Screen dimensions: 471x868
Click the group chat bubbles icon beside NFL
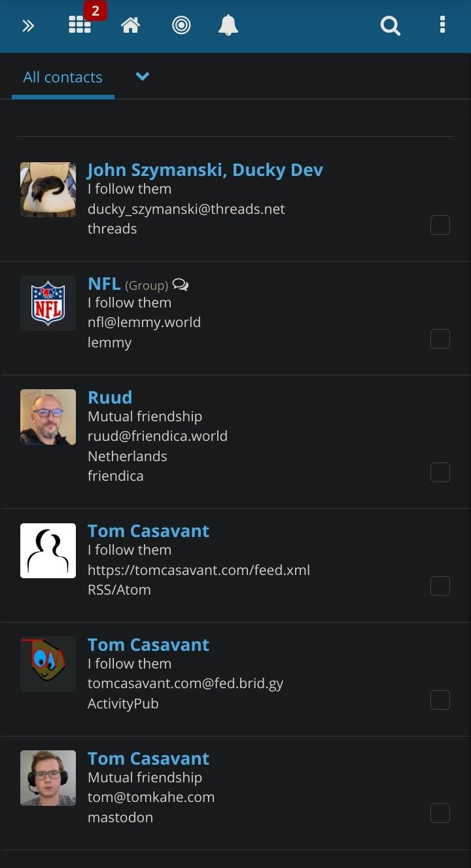point(181,285)
